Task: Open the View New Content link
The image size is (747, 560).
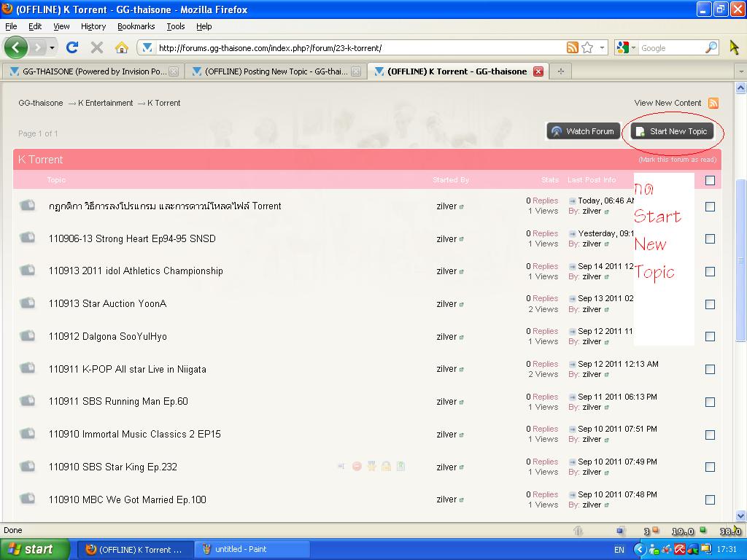Action: 667,103
